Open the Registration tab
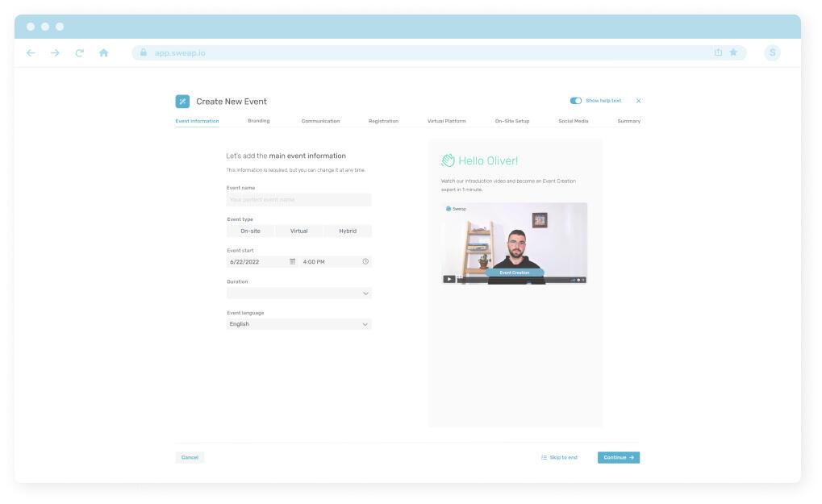The width and height of the screenshot is (822, 504). tap(383, 121)
